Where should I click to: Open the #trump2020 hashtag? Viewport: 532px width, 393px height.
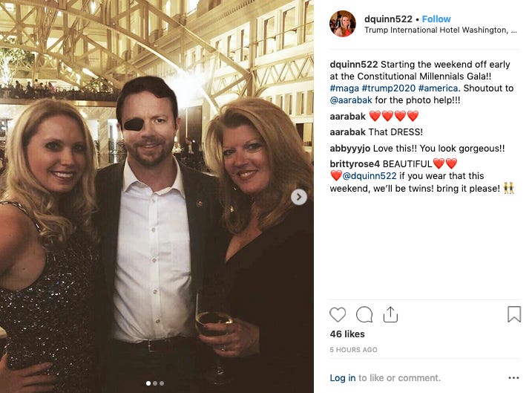coord(389,88)
